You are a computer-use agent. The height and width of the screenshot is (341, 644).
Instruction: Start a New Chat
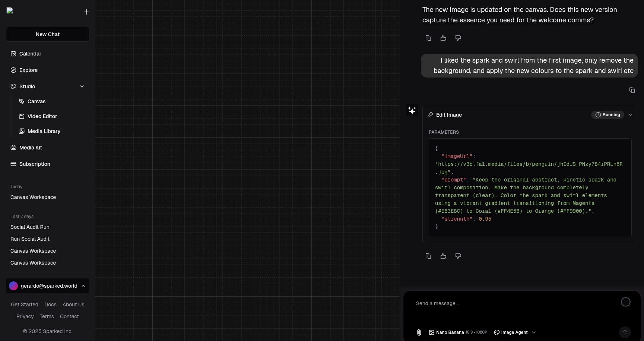coord(48,34)
